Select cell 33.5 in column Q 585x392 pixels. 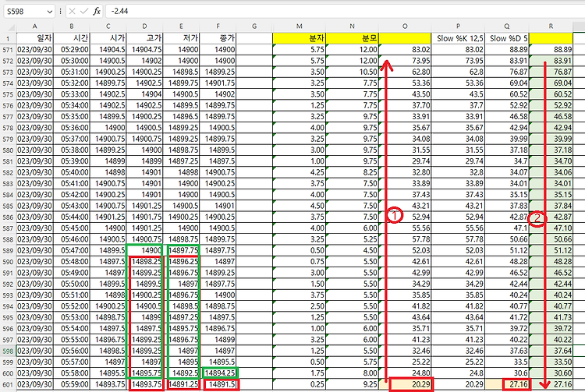[507, 362]
